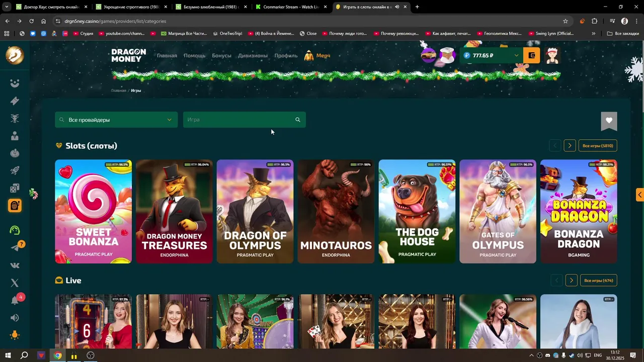Open the Помощь menu item

pyautogui.click(x=194, y=55)
